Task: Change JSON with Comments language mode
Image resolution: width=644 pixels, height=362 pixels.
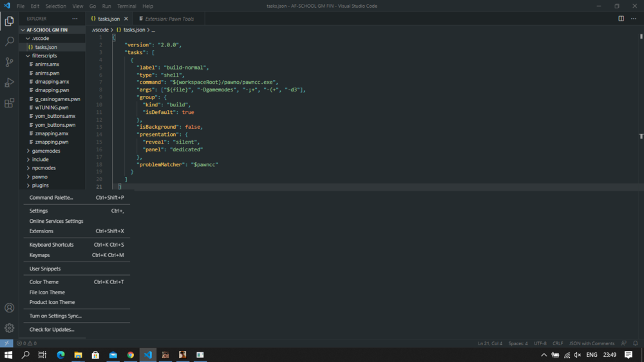Action: click(x=591, y=343)
